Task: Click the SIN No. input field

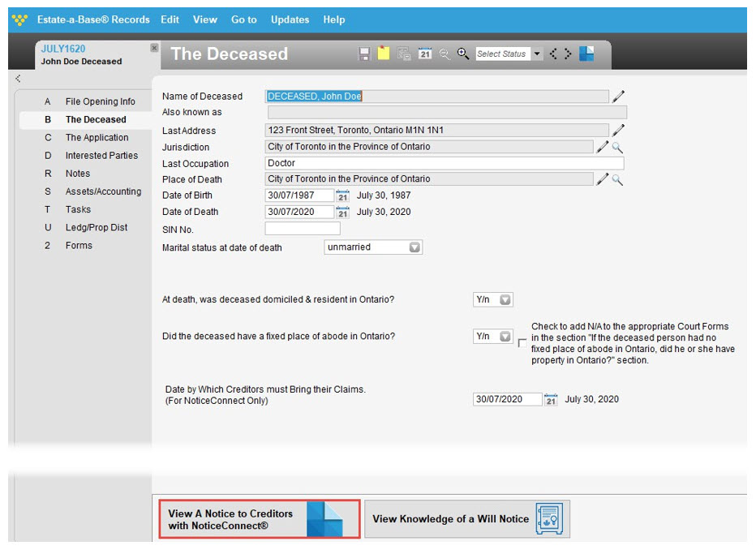Action: click(x=303, y=229)
